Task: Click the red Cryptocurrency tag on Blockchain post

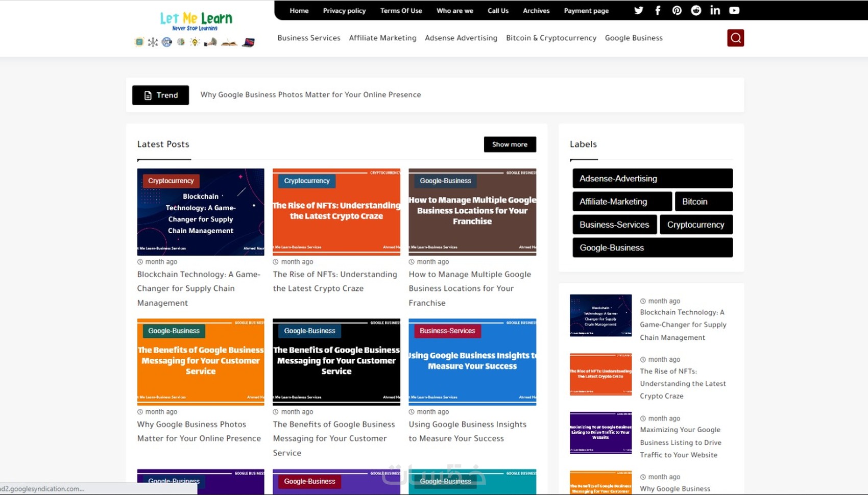Action: 171,181
